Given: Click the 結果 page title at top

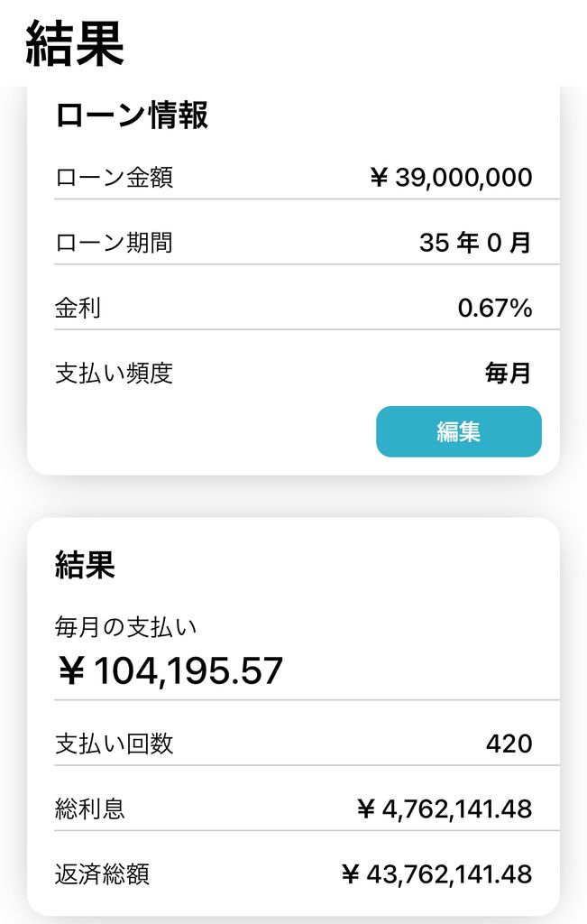Looking at the screenshot, I should click(x=75, y=42).
